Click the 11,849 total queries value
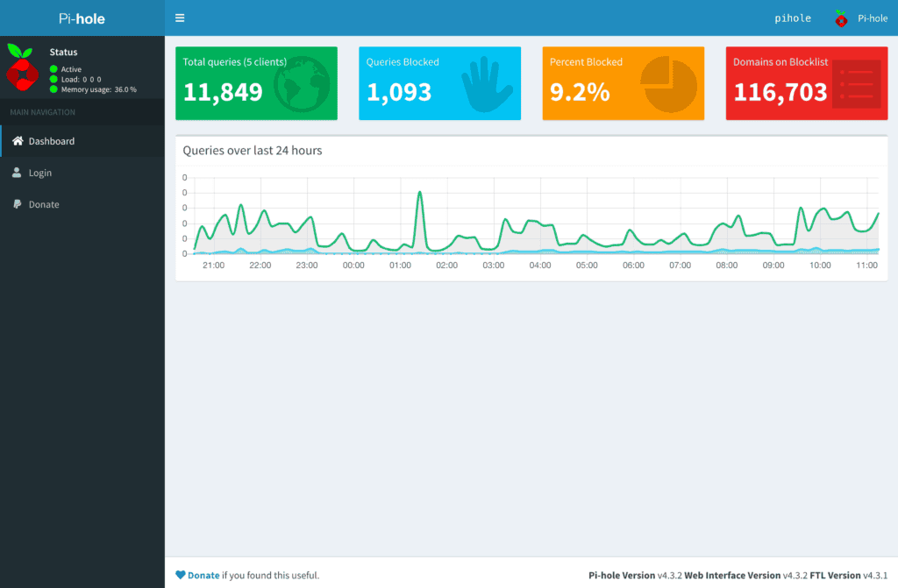Image resolution: width=898 pixels, height=588 pixels. 223,92
